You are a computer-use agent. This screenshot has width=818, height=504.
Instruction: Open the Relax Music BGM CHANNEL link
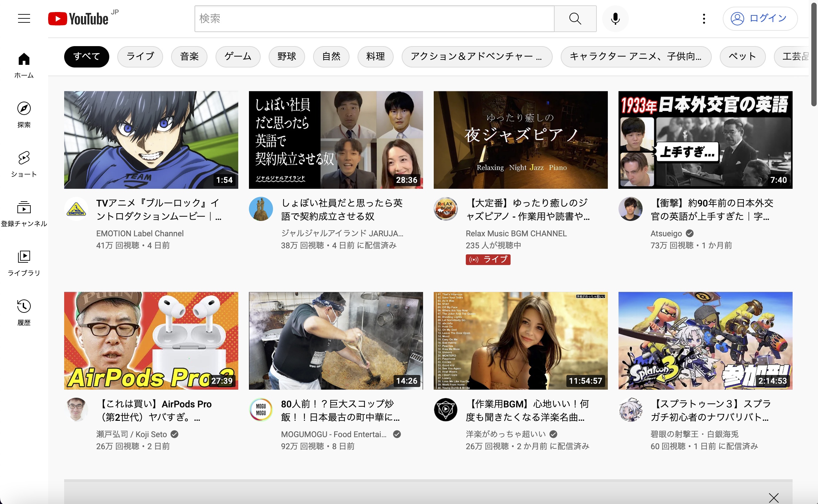click(516, 233)
